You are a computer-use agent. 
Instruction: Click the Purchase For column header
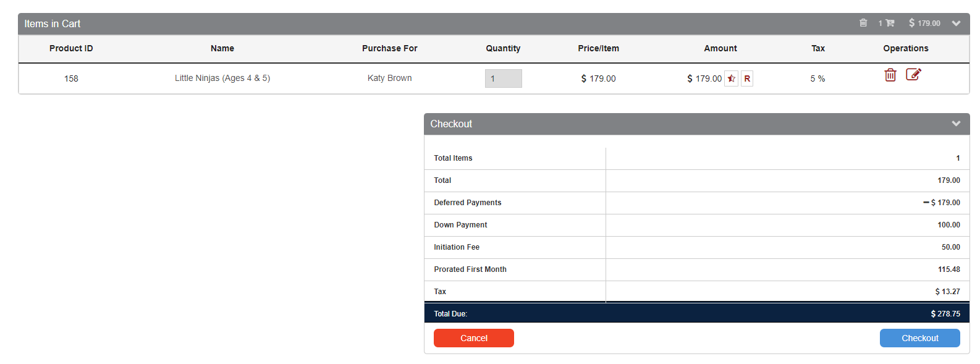click(389, 49)
